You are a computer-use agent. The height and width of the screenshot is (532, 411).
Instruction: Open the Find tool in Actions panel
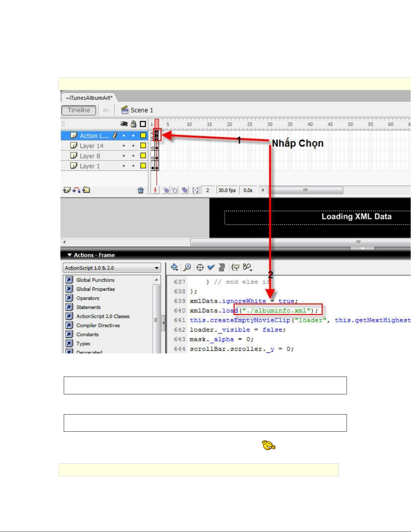[x=187, y=267]
